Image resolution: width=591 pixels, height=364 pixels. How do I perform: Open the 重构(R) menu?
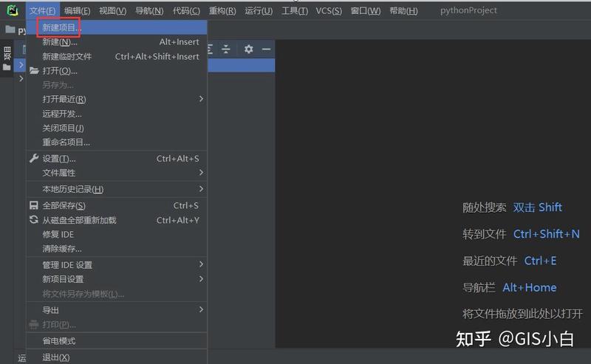click(x=222, y=10)
